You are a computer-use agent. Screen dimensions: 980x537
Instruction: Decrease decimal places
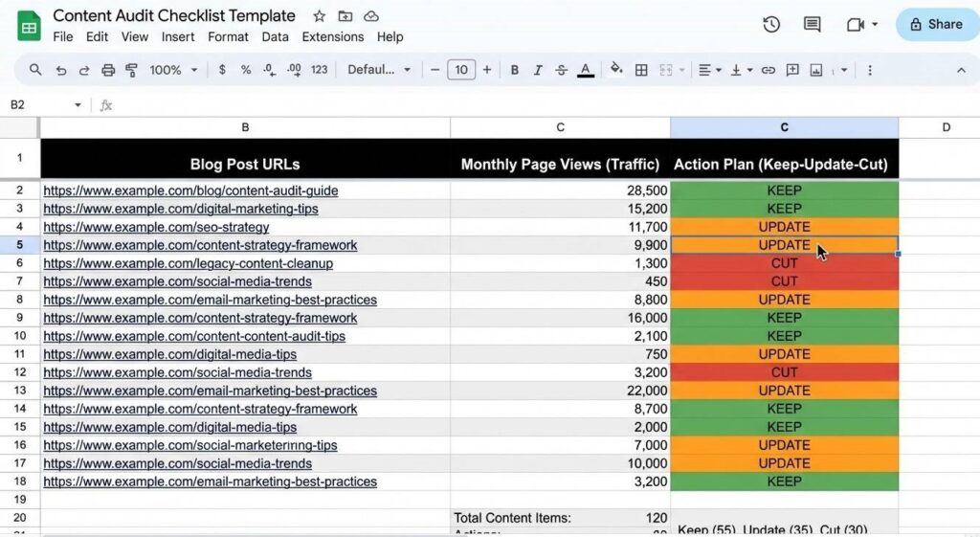pos(269,70)
